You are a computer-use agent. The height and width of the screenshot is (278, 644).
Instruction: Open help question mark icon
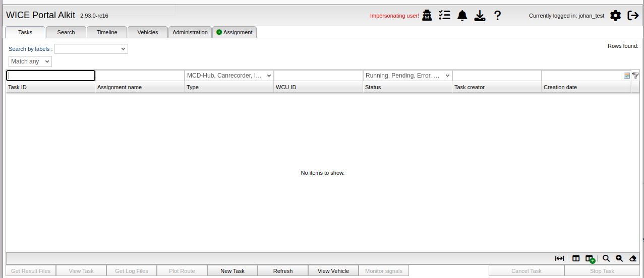pos(497,16)
